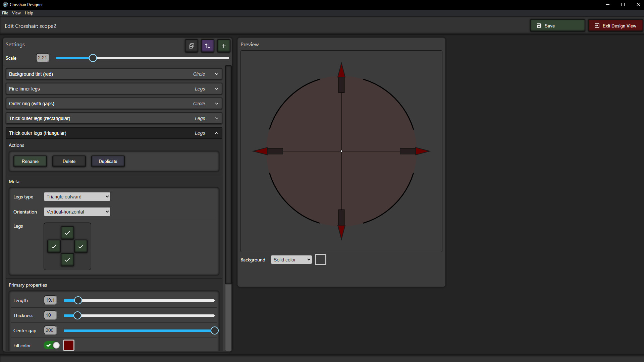Viewport: 644px width, 362px height.
Task: Click the Save disk icon
Action: (x=539, y=25)
